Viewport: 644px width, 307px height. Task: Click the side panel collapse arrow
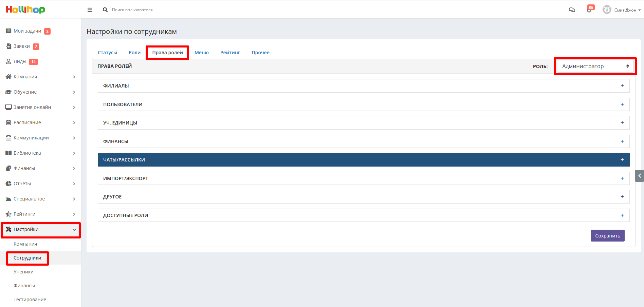pyautogui.click(x=639, y=176)
